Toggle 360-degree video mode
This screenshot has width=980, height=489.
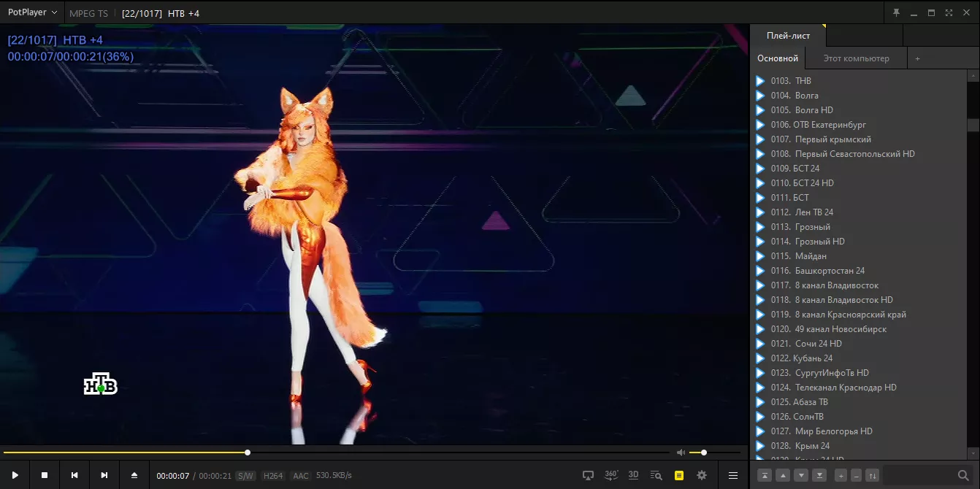click(611, 475)
